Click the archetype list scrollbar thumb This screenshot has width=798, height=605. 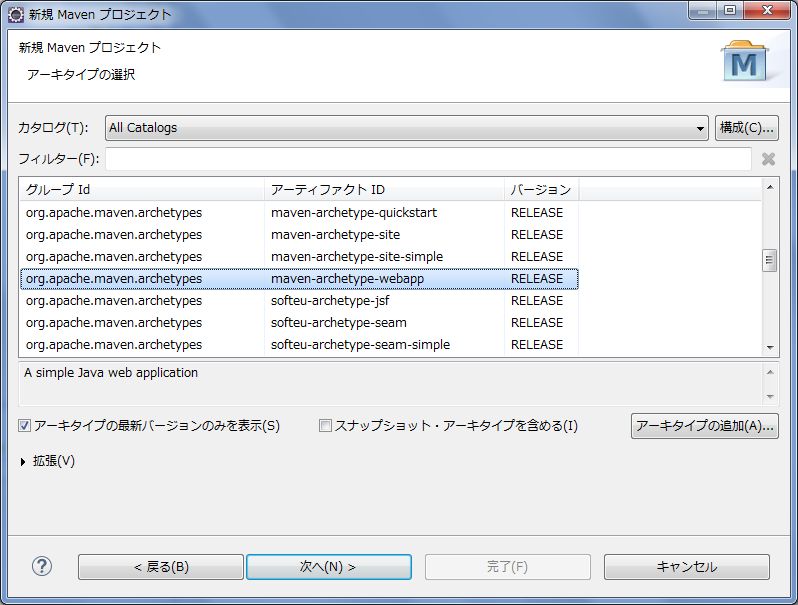[x=770, y=261]
